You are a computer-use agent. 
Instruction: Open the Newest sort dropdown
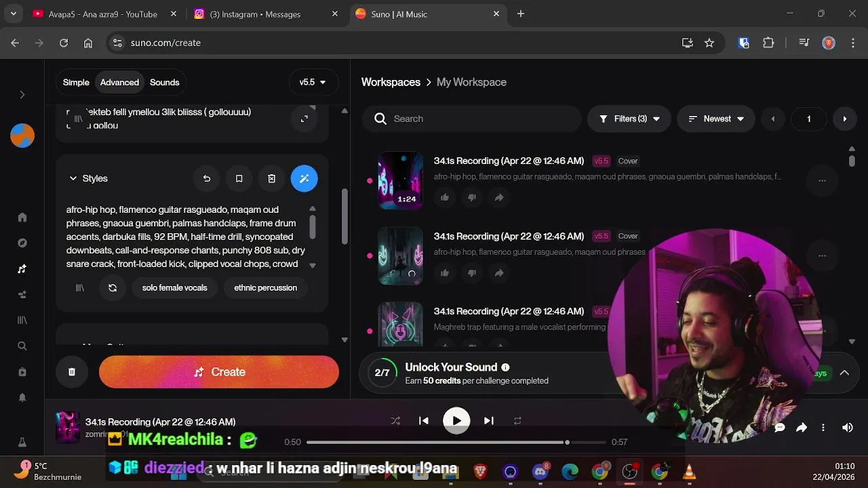tap(716, 119)
